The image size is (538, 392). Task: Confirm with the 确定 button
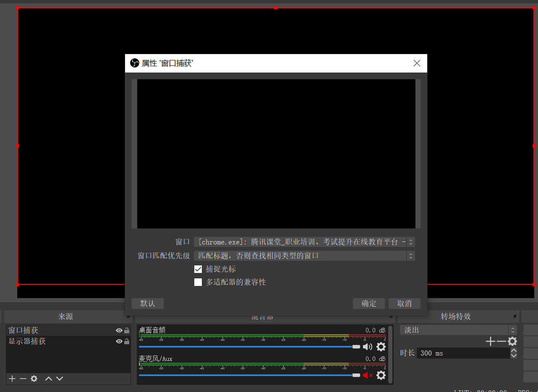[369, 304]
